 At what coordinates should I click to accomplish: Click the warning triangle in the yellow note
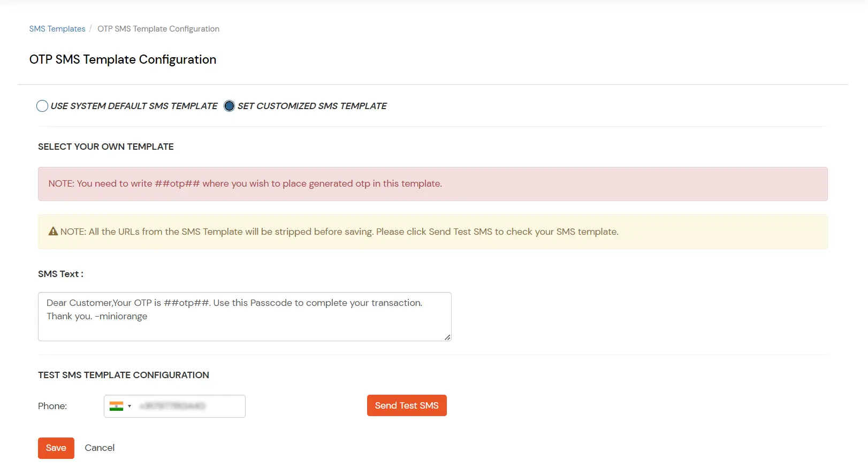click(53, 231)
